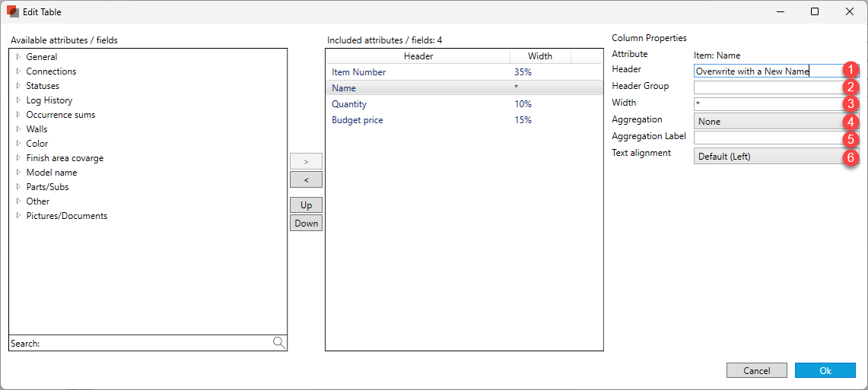Expand the Log History group

[18, 100]
